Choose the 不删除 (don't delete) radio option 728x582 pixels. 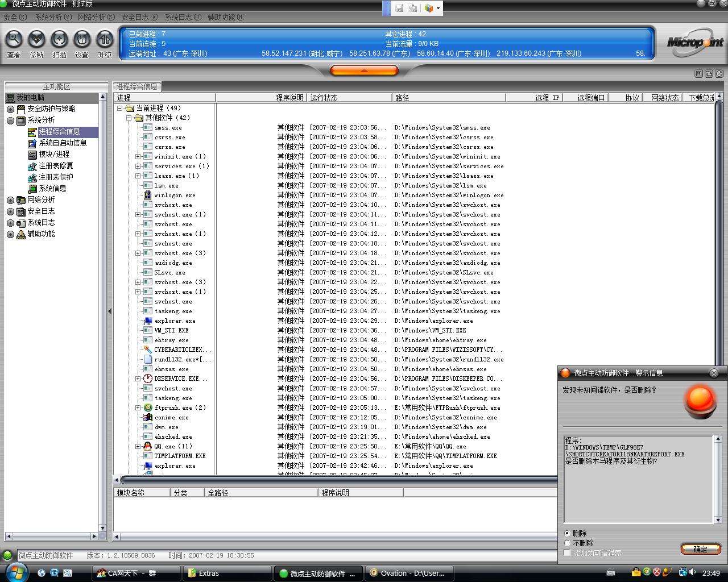[567, 543]
